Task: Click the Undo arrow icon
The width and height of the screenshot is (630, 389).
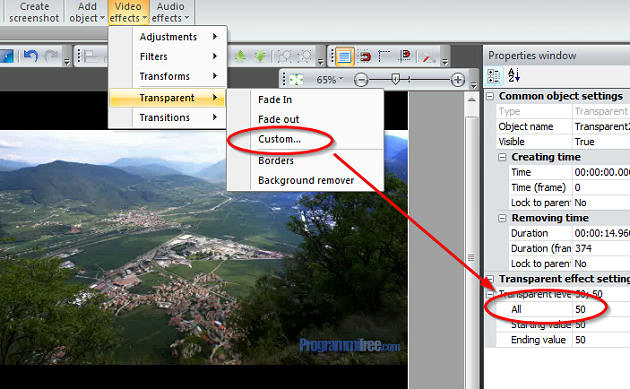Action: (31, 55)
